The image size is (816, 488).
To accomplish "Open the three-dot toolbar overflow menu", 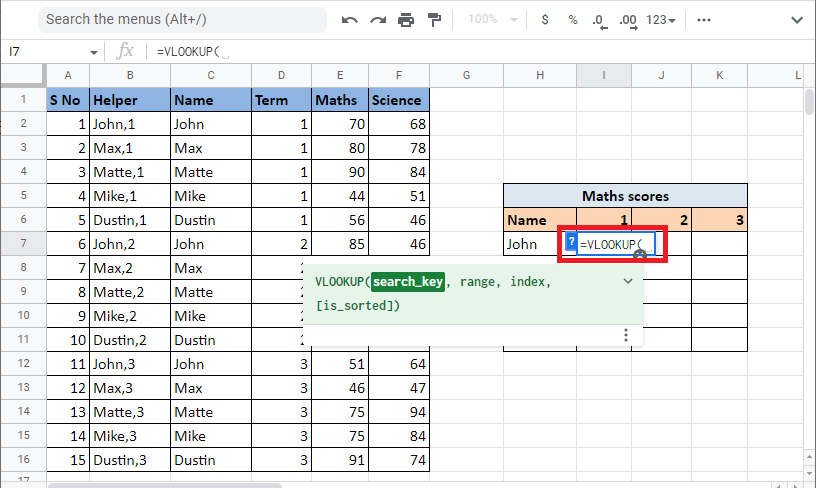I will point(704,20).
